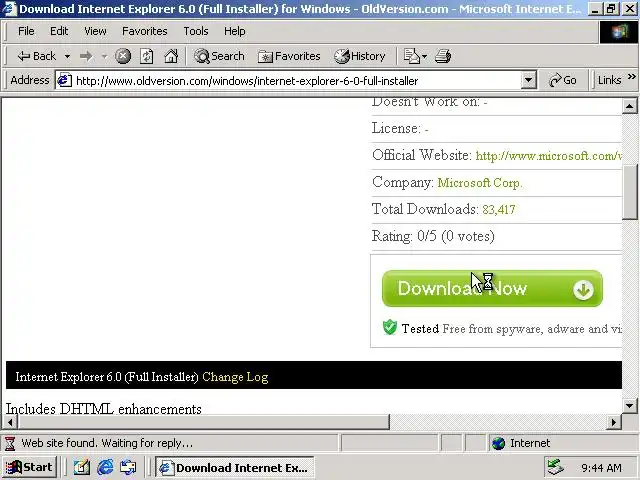
Task: Launch Outlook Express from quick launch
Action: tap(128, 467)
